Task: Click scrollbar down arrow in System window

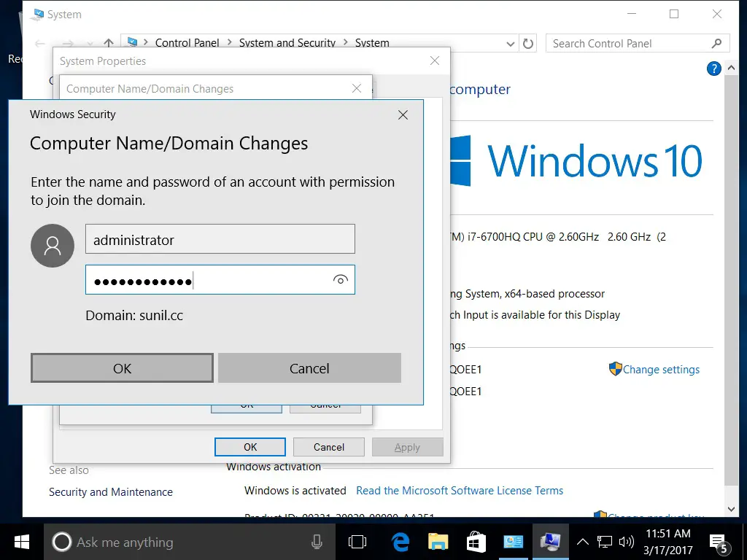Action: tap(731, 509)
